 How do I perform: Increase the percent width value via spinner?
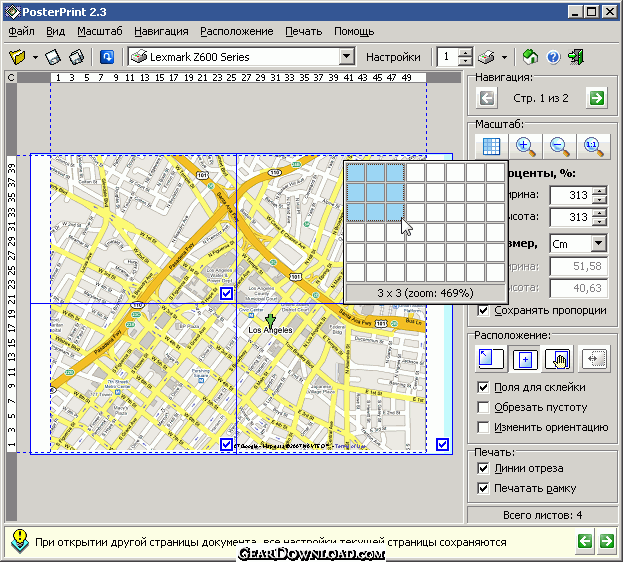[599, 190]
